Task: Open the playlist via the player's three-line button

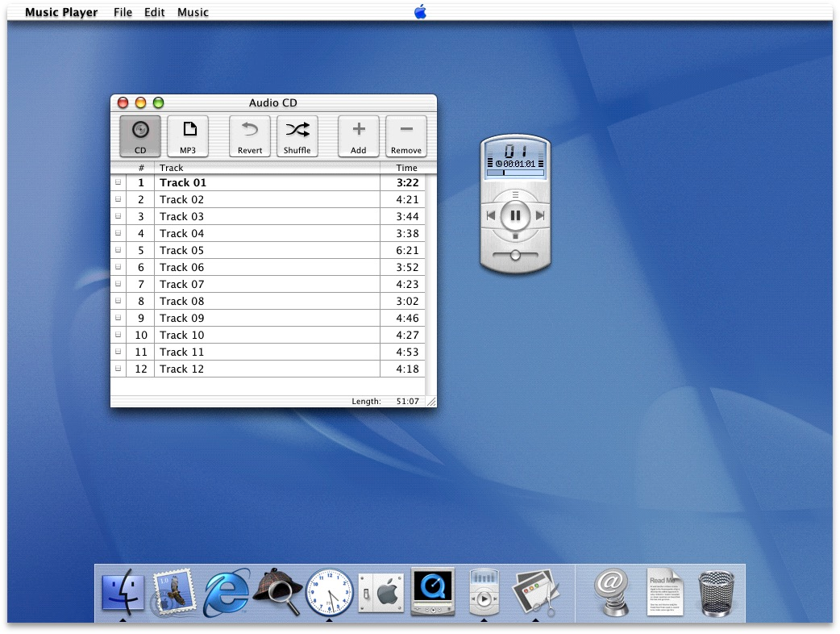Action: click(515, 194)
